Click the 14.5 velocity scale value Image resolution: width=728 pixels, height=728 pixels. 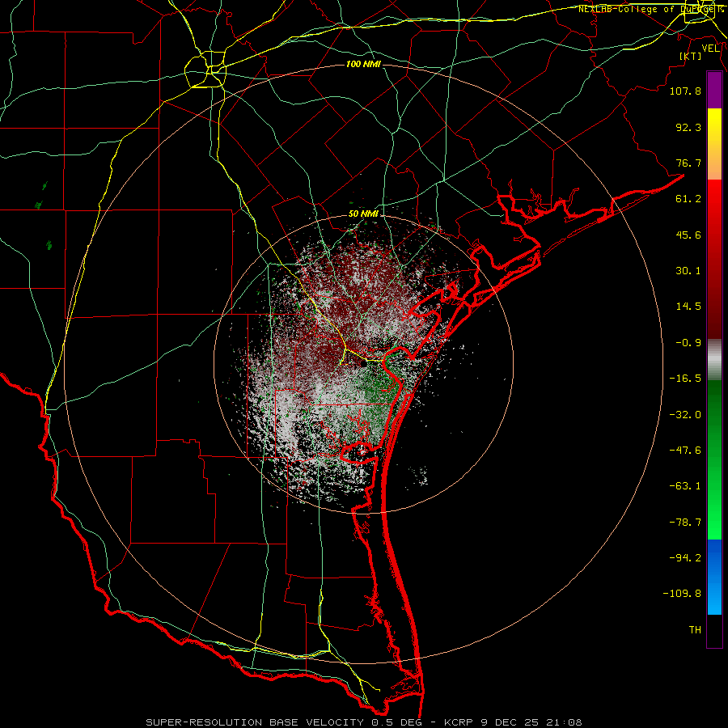(688, 307)
